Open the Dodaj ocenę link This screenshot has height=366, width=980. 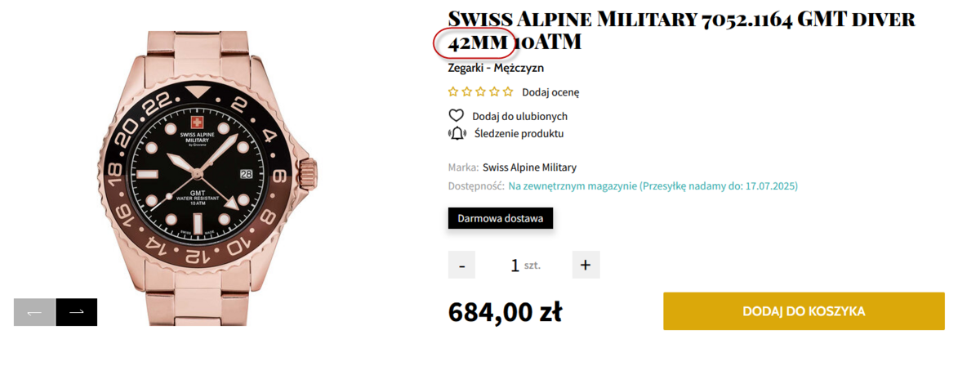click(x=550, y=92)
